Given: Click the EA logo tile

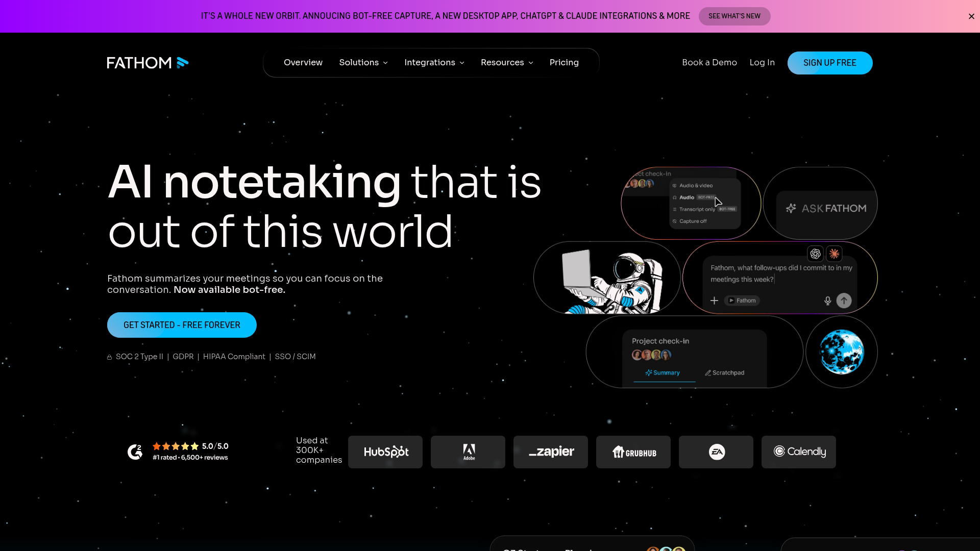Looking at the screenshot, I should pyautogui.click(x=716, y=452).
